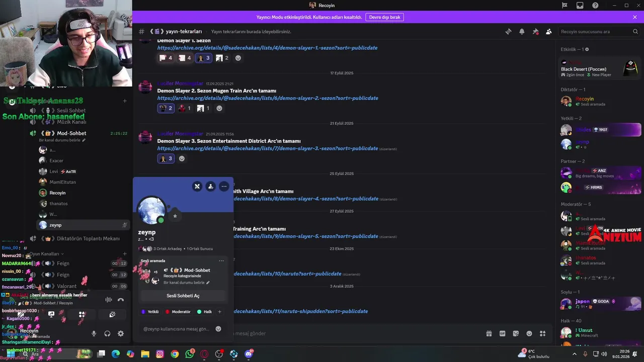
Task: Focus the Recoyin server search box
Action: click(x=599, y=31)
